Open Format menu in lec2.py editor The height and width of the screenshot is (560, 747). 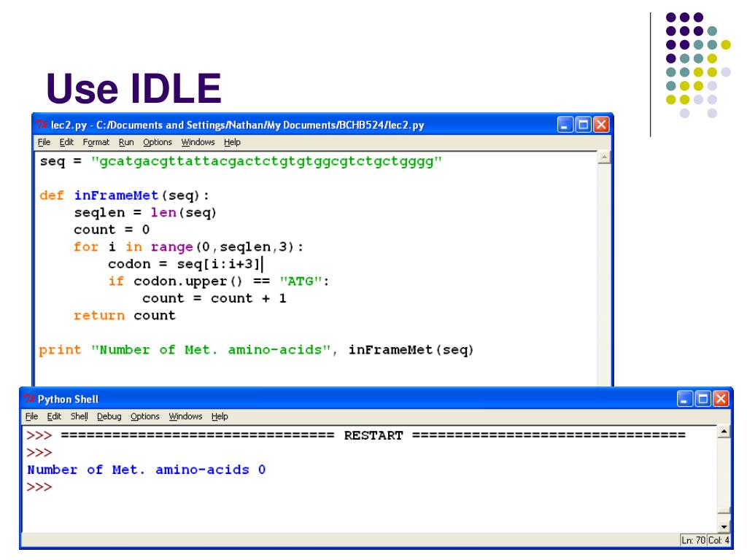click(96, 142)
